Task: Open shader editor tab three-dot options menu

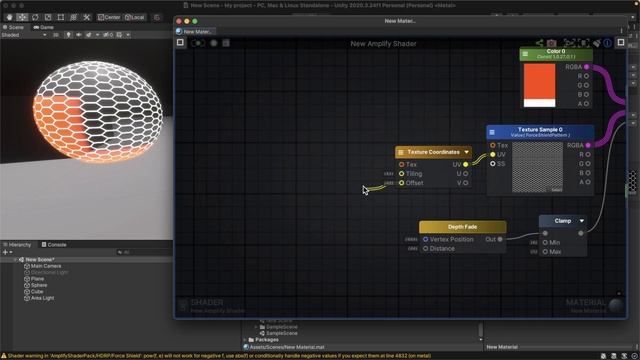Action: pos(622,31)
